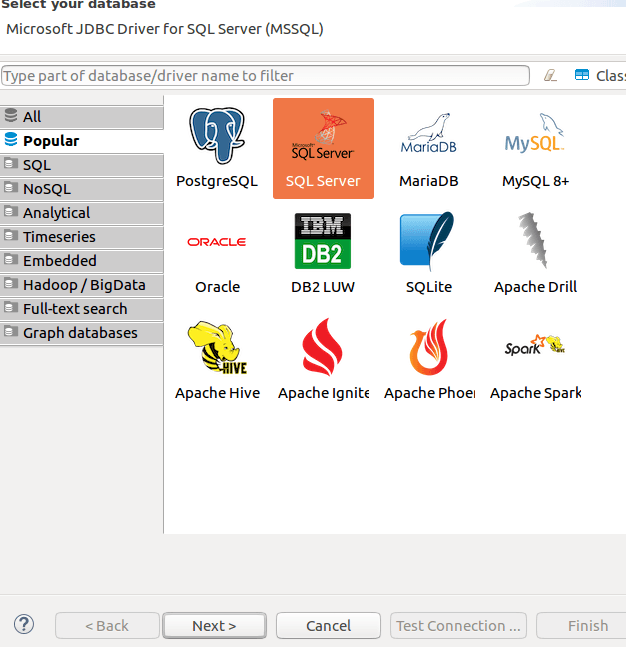
Task: Click the Next > button
Action: coord(214,626)
